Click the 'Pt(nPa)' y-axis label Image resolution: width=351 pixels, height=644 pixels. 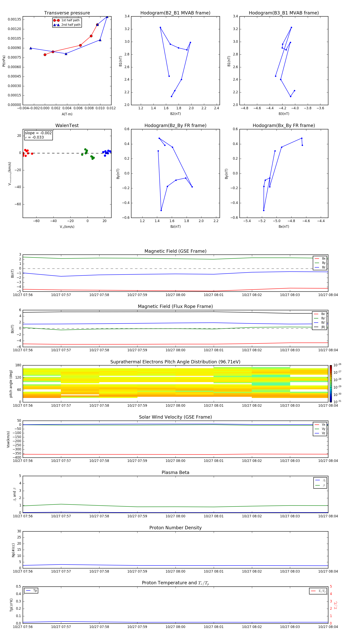pos(4,61)
